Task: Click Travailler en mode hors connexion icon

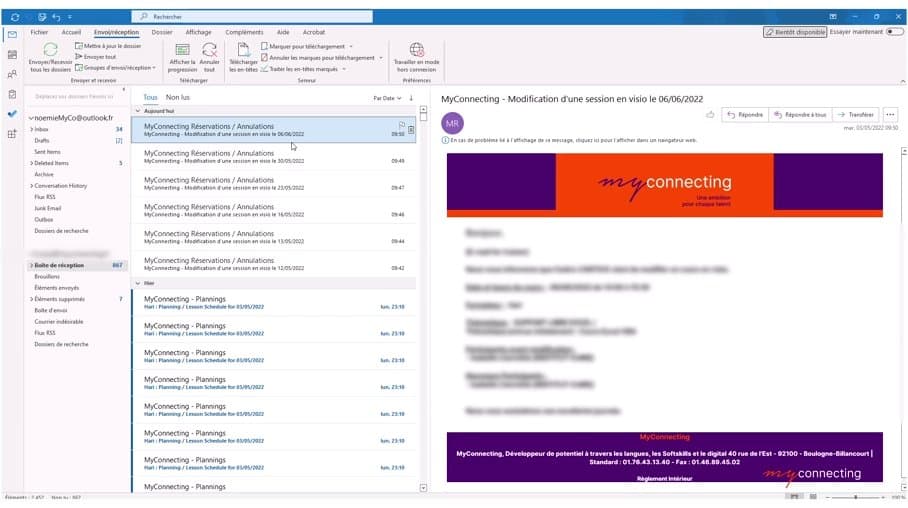Action: click(416, 50)
